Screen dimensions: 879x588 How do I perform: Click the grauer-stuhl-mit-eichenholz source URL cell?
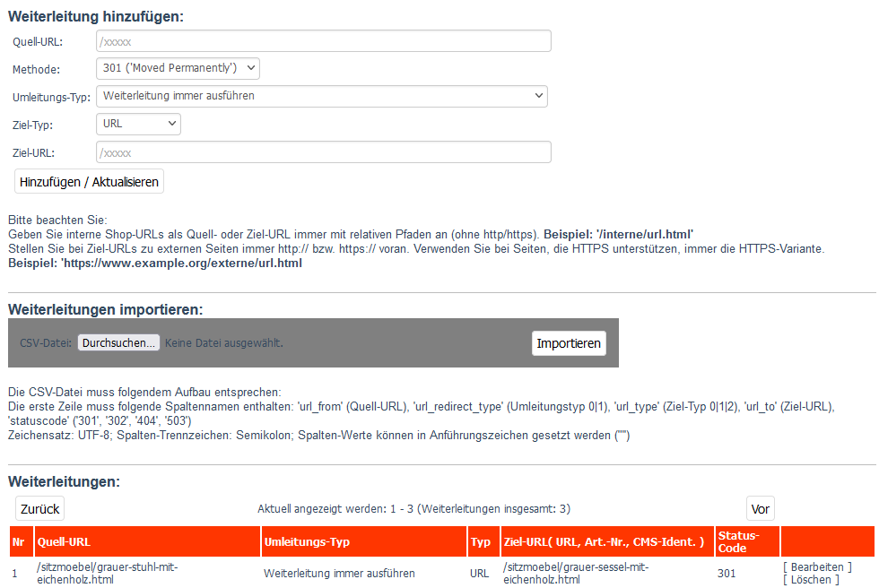108,573
